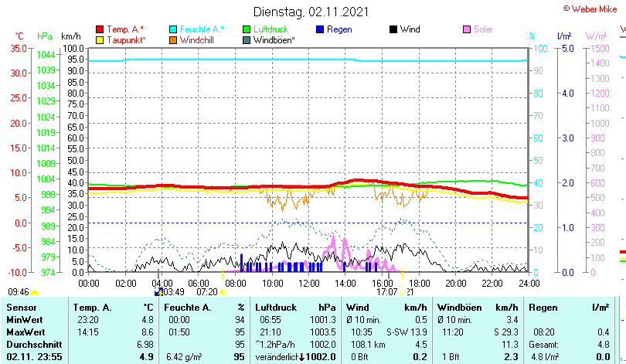Viewport: 626px width, 364px height.
Task: Click the yellow Taupunkt legend swatch
Action: coord(100,39)
